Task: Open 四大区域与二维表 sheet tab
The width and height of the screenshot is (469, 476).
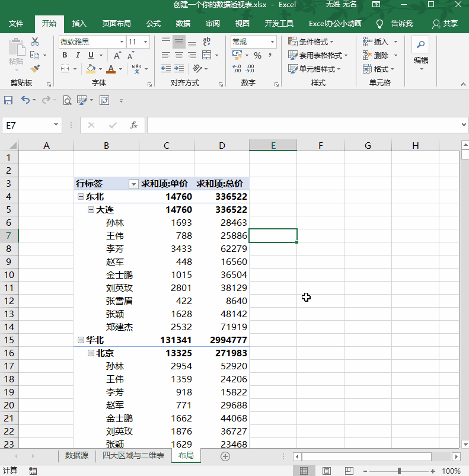Action: point(133,456)
